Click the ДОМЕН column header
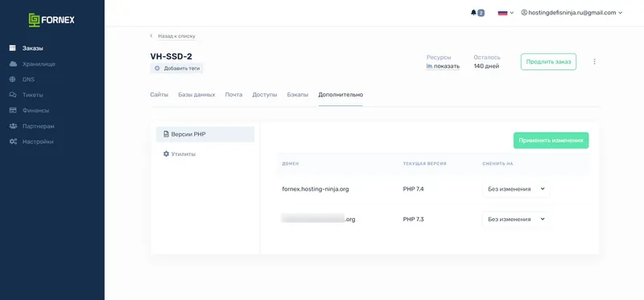The height and width of the screenshot is (300, 644). click(x=291, y=164)
